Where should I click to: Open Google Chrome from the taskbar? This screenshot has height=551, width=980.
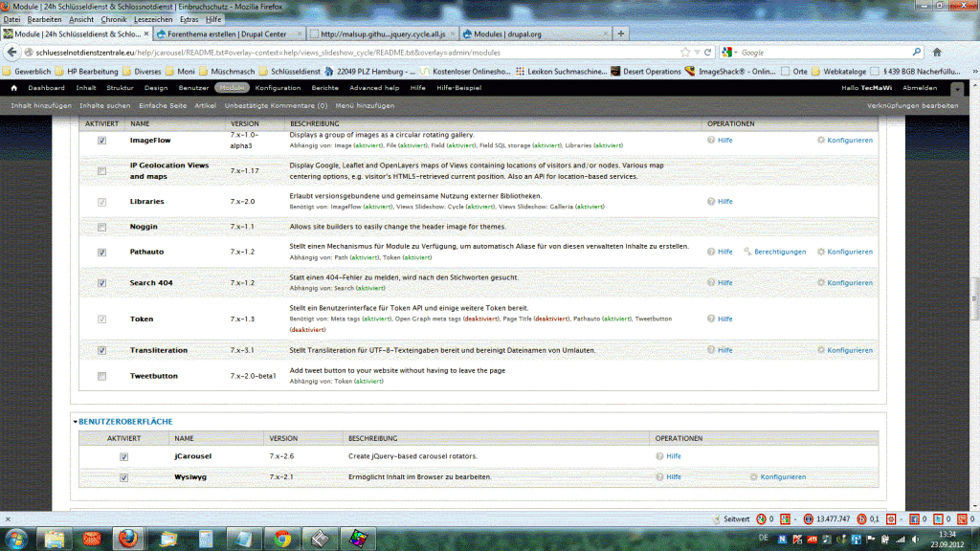click(x=280, y=538)
